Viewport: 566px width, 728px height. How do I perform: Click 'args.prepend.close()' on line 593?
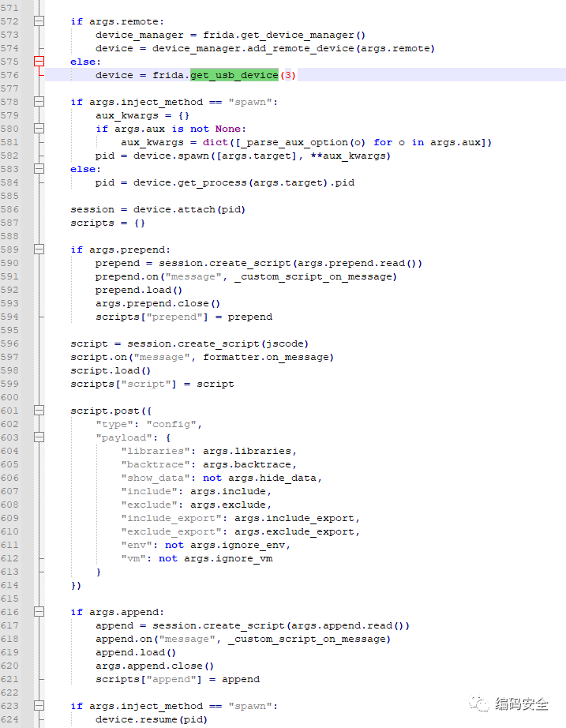pos(158,304)
